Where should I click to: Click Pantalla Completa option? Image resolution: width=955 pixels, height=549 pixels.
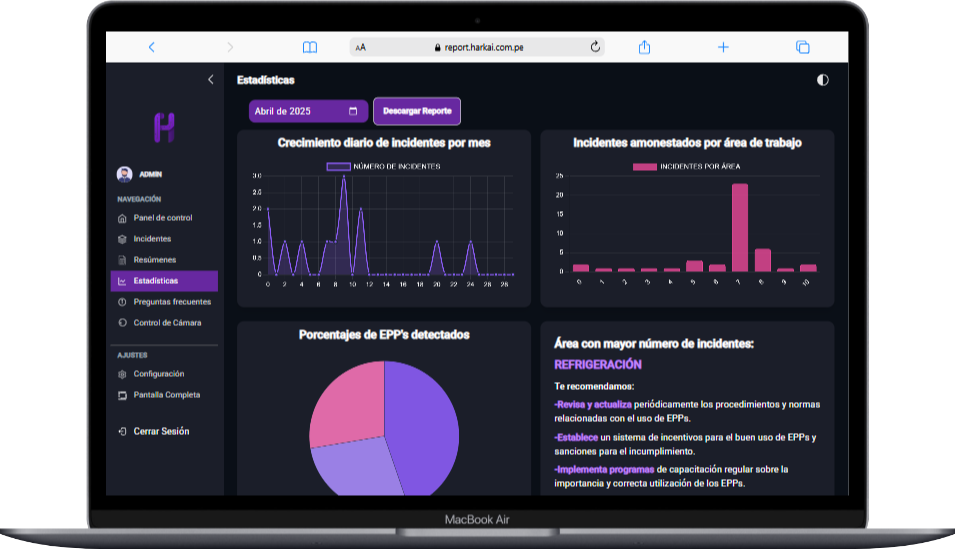click(x=166, y=395)
